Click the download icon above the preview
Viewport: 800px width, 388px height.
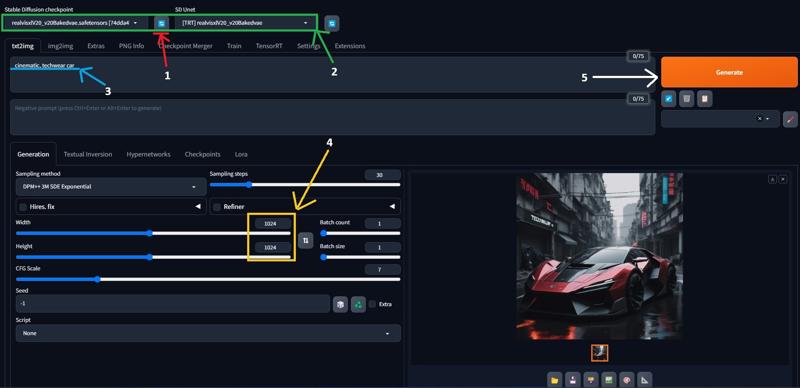click(773, 179)
